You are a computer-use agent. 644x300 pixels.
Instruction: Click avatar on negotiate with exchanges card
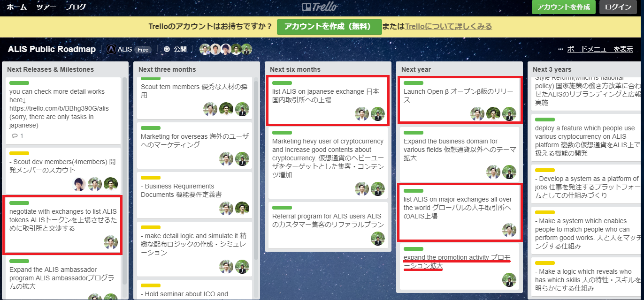click(111, 242)
